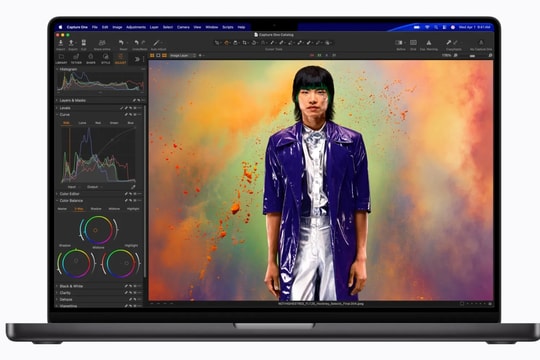The image size is (540, 360).
Task: Switch viewer to multi-image grid mode
Action: click(152, 55)
